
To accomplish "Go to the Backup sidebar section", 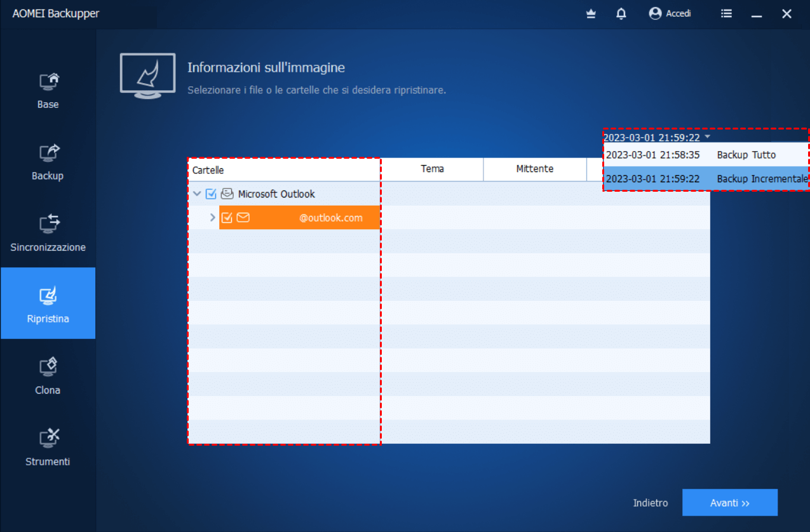I will pos(48,161).
